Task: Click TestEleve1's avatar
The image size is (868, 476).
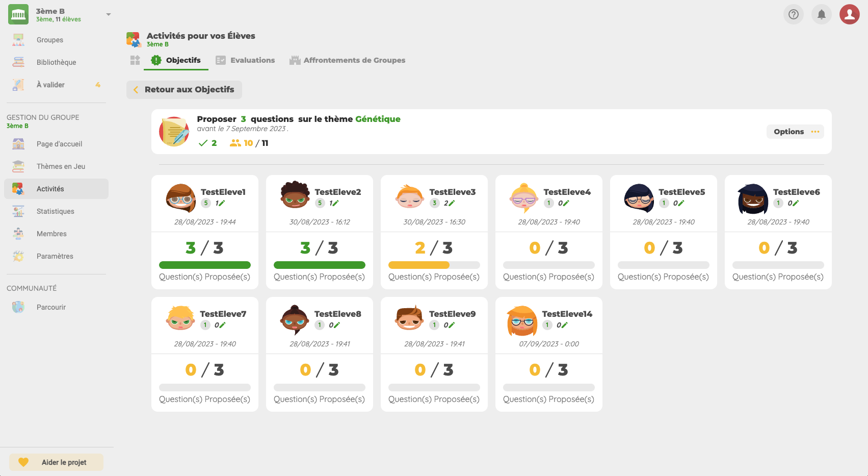Action: tap(180, 198)
